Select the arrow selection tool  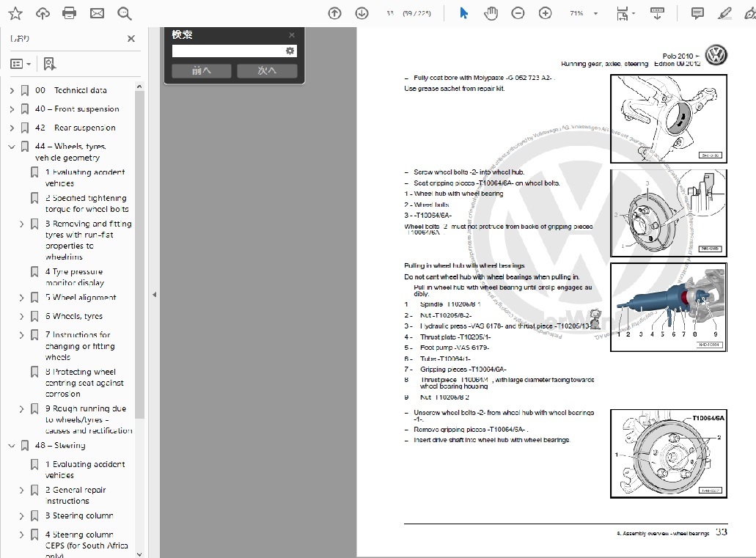(x=464, y=13)
